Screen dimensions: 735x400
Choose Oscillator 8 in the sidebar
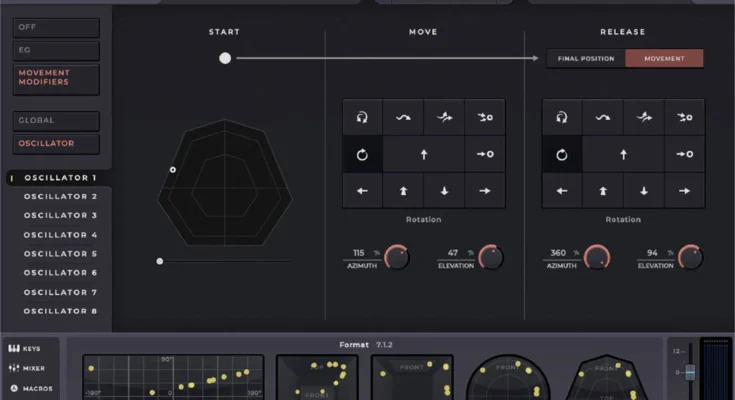coord(60,311)
